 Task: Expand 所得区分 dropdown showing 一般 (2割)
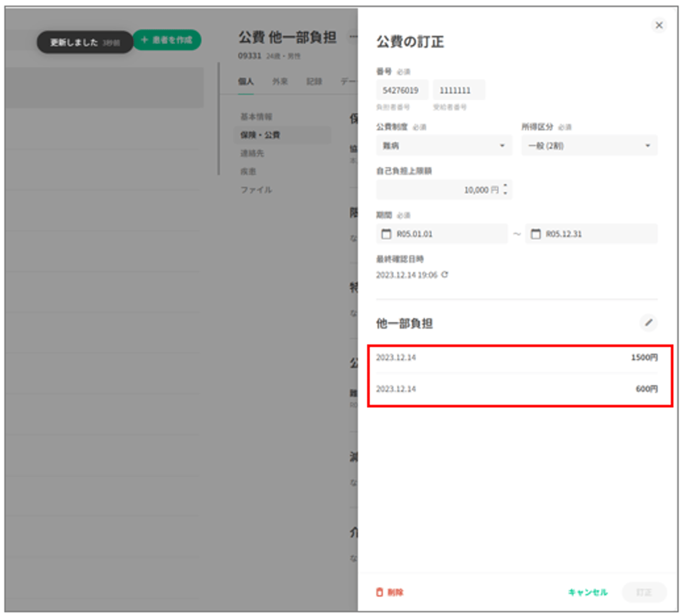(x=589, y=146)
